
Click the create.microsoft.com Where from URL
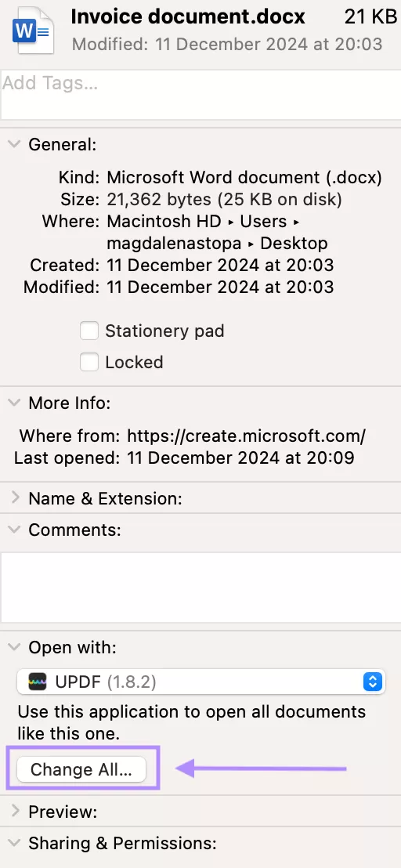click(x=246, y=436)
